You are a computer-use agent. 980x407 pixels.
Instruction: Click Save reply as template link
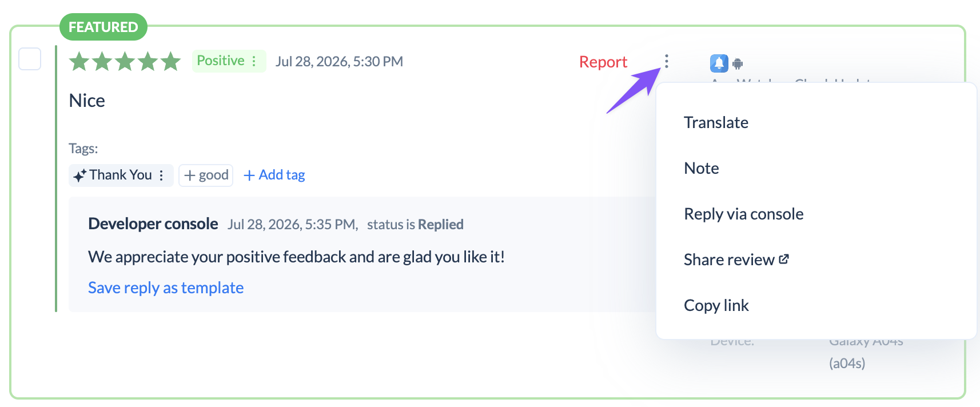coord(166,288)
